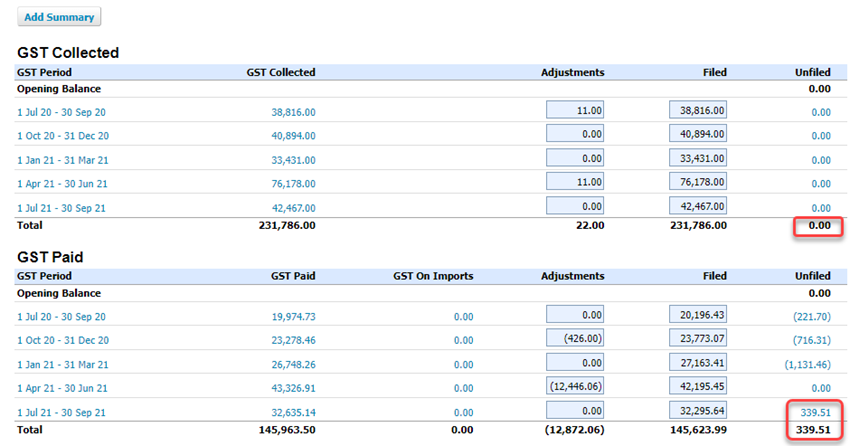Screen dimensions: 850x446
Task: Open the 1 Oct 20 - 31 Dec 20 period under GST Paid
Action: [x=63, y=340]
